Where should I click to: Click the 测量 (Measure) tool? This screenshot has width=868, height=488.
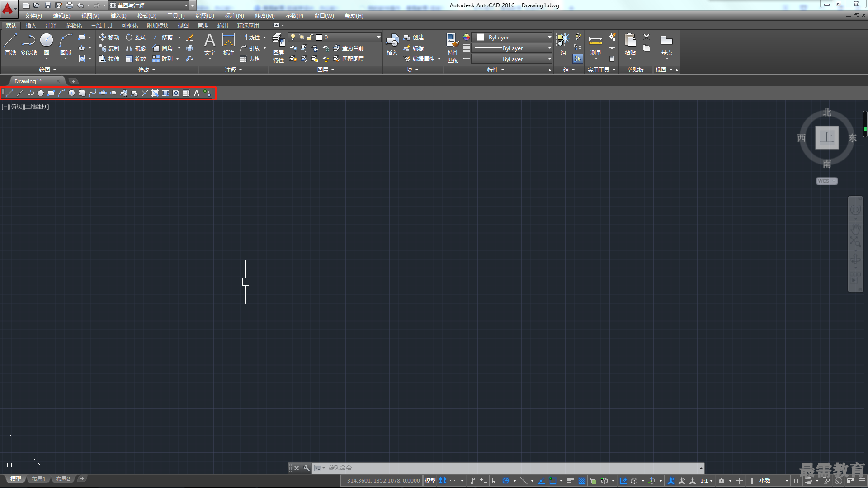[x=596, y=44]
